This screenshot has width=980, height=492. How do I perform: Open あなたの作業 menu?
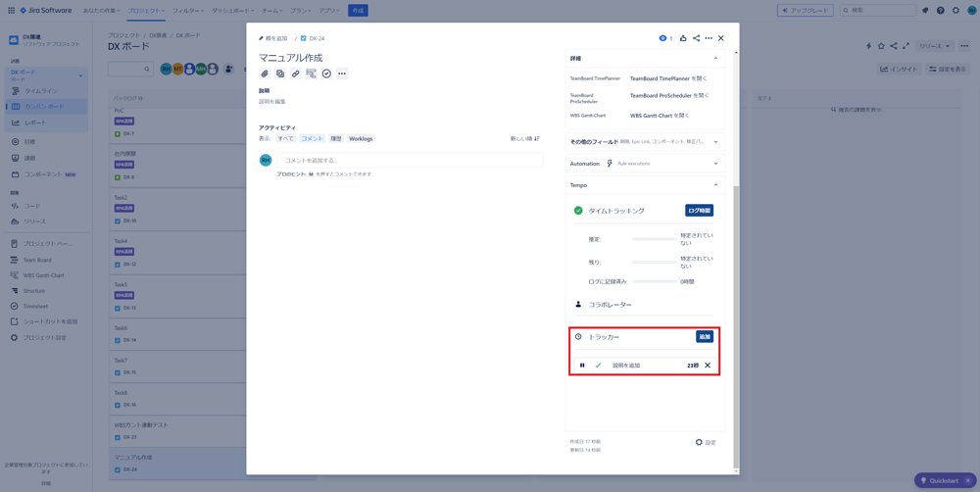pyautogui.click(x=103, y=11)
